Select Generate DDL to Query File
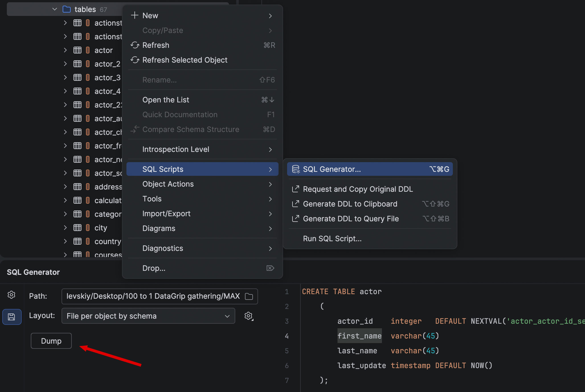Viewport: 585px width, 392px height. 351,219
